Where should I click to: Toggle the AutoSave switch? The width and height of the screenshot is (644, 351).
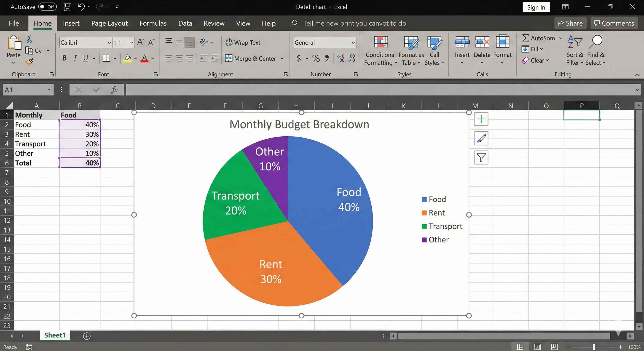[x=47, y=7]
